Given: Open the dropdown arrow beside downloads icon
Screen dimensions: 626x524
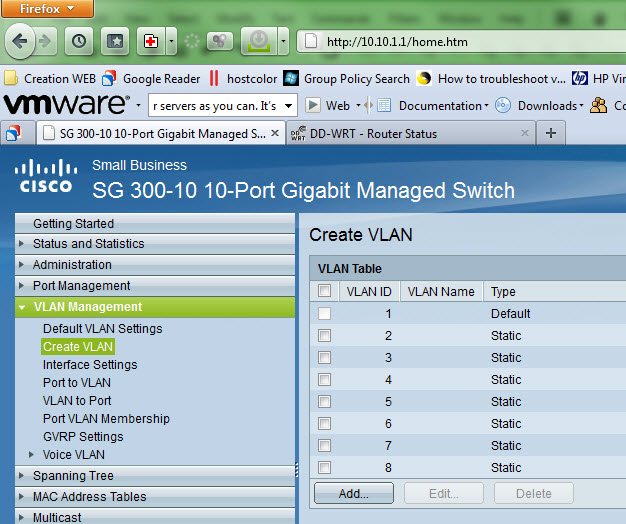Looking at the screenshot, I should pyautogui.click(x=283, y=41).
